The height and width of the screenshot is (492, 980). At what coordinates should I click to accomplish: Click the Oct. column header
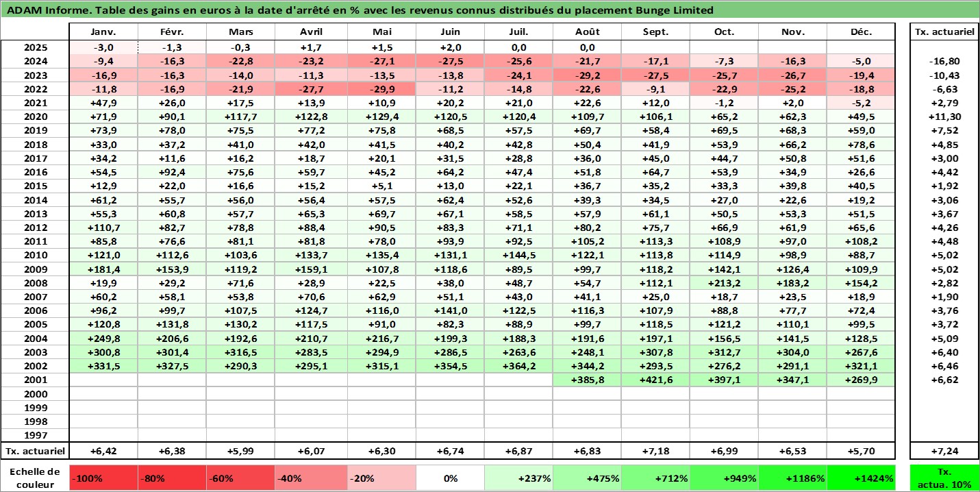724,32
